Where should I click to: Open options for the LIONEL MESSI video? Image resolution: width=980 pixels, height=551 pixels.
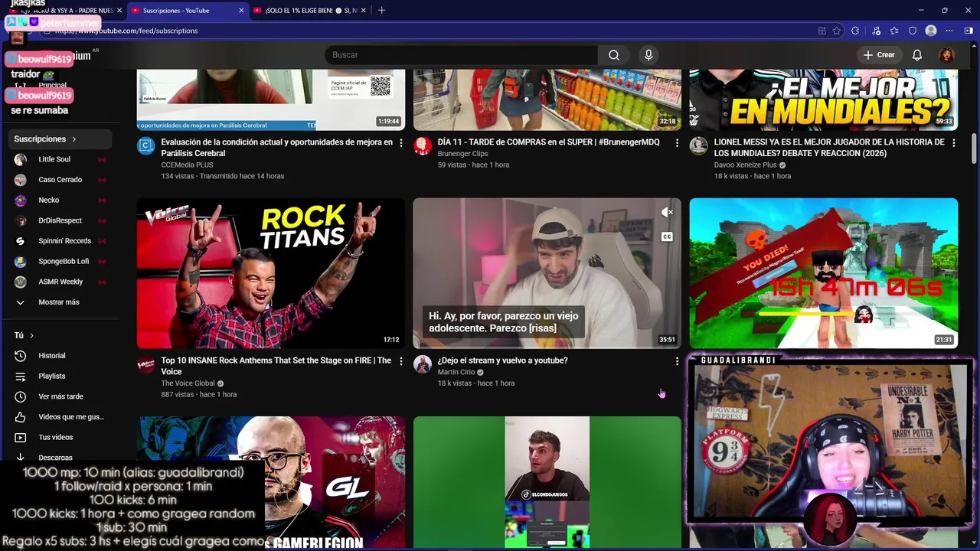tap(953, 143)
